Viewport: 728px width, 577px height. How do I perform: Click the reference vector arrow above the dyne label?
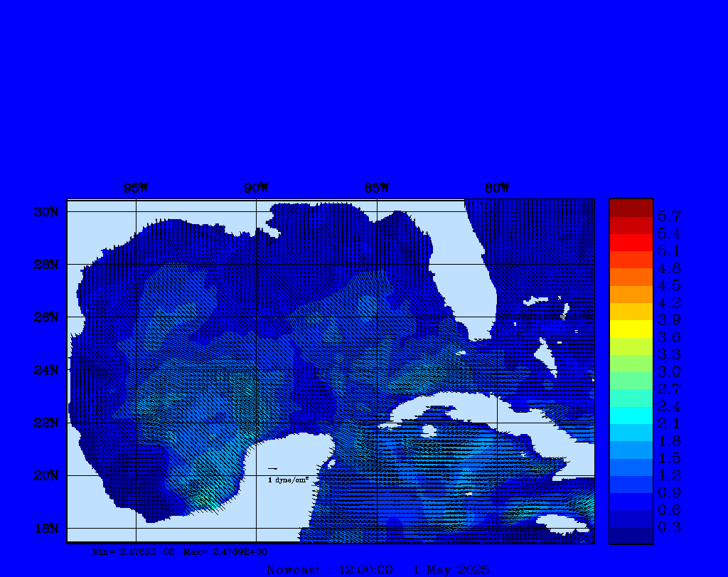pos(272,468)
